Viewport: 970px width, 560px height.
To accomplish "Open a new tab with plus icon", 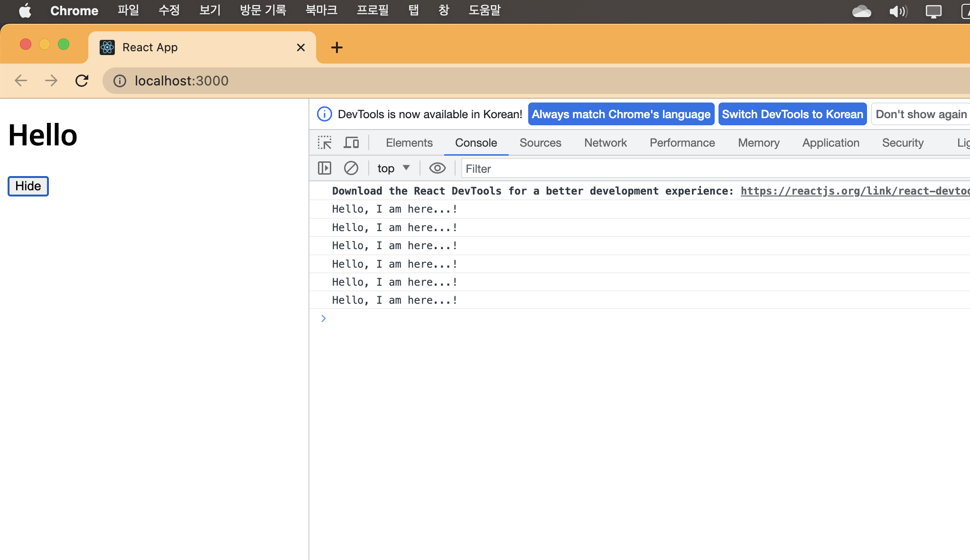I will click(x=336, y=47).
